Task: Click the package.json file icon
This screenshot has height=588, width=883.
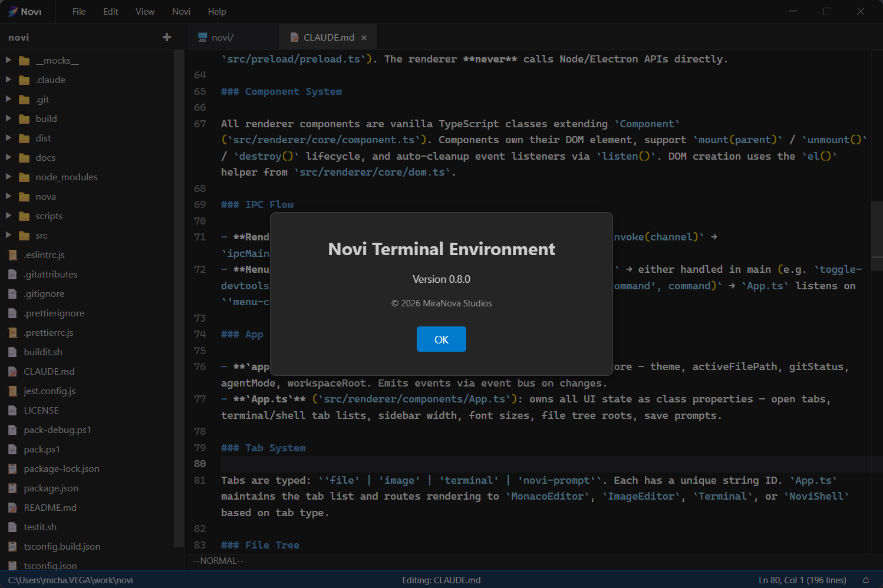Action: [x=12, y=488]
